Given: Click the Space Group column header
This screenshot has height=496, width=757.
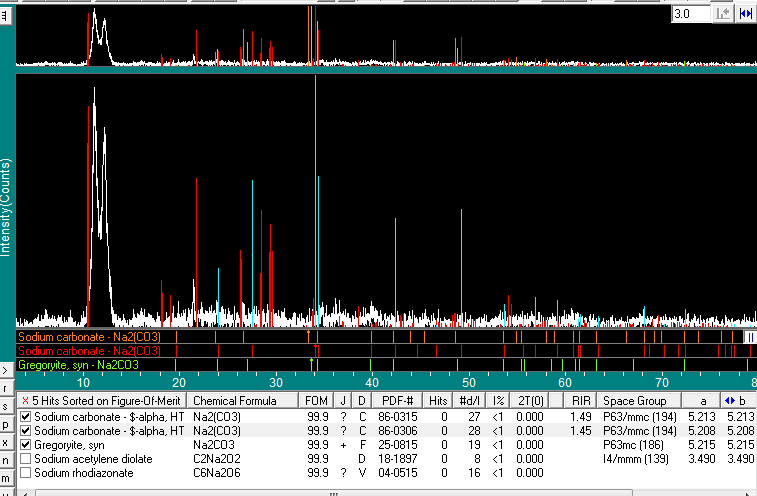Looking at the screenshot, I should coord(640,401).
